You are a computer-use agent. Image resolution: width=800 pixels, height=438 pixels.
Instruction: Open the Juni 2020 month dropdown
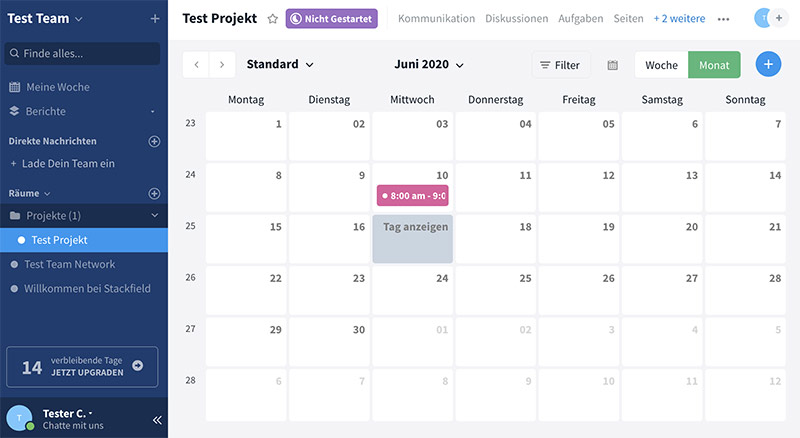[429, 65]
